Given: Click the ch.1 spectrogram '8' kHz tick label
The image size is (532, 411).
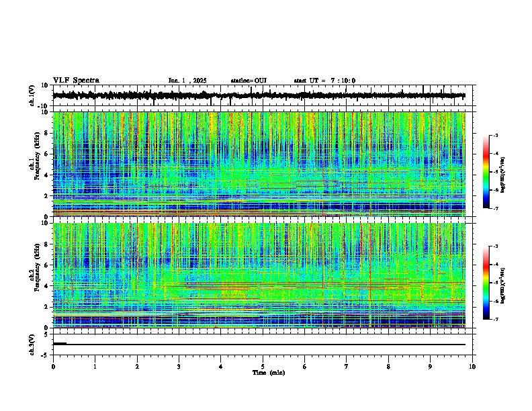Looking at the screenshot, I should point(47,133).
